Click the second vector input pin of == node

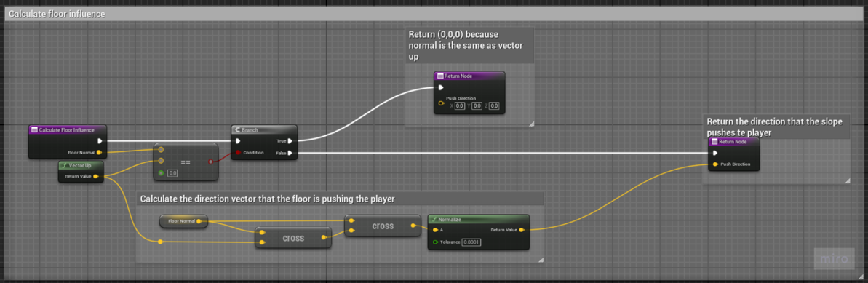coord(161,161)
